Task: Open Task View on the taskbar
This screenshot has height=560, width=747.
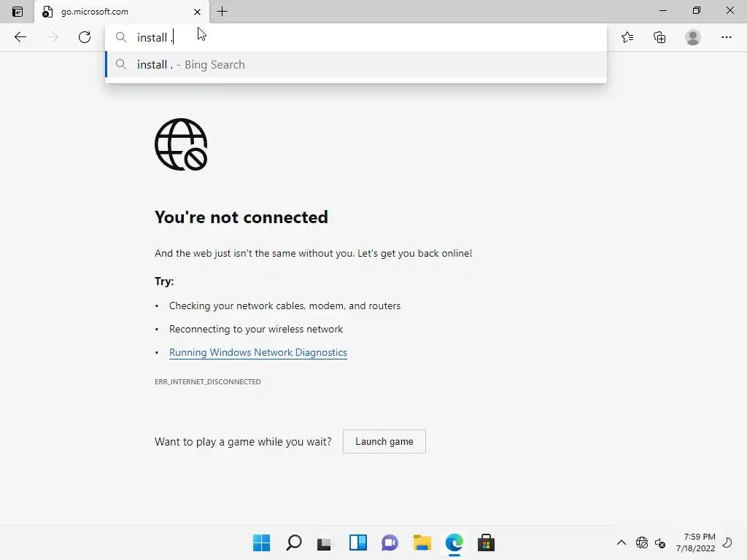Action: click(325, 542)
